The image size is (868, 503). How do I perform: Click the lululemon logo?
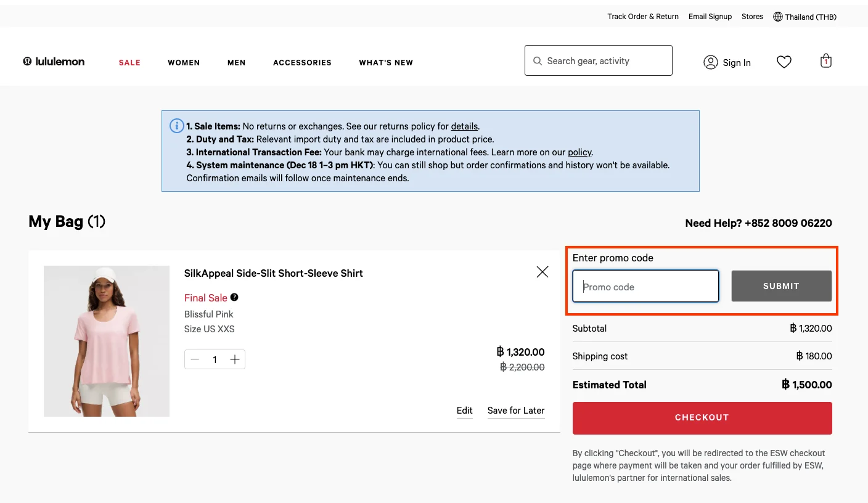tap(54, 61)
